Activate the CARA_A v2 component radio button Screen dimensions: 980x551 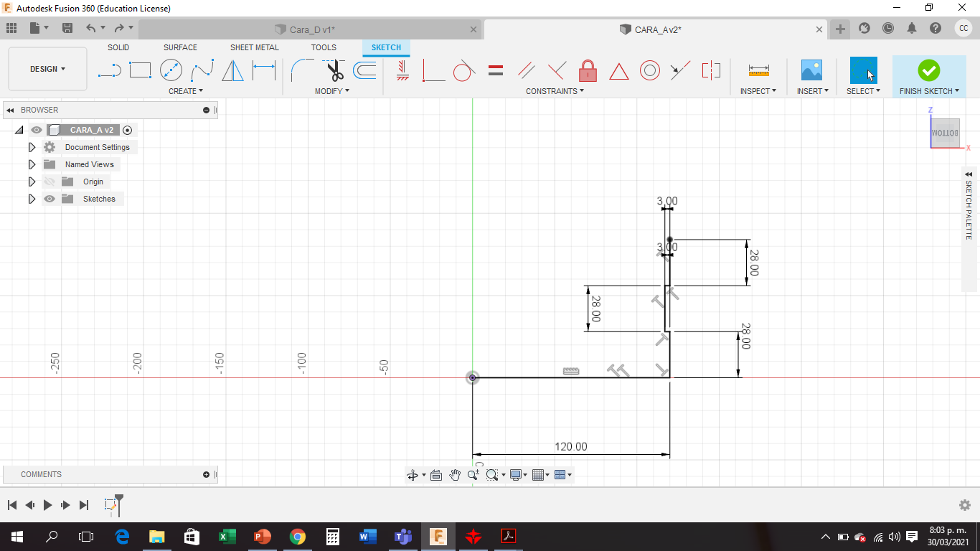click(x=128, y=130)
